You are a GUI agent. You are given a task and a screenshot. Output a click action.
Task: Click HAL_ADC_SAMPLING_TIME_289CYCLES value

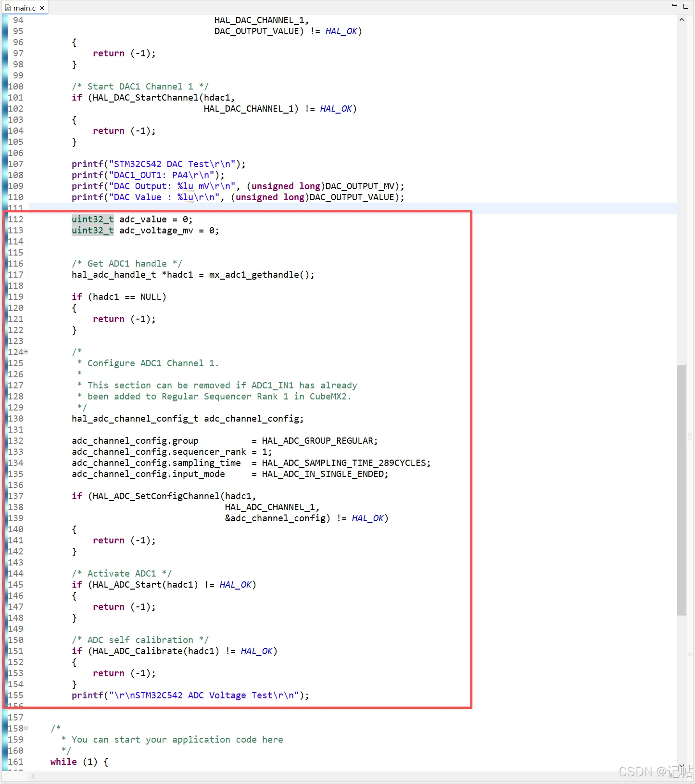coord(344,463)
